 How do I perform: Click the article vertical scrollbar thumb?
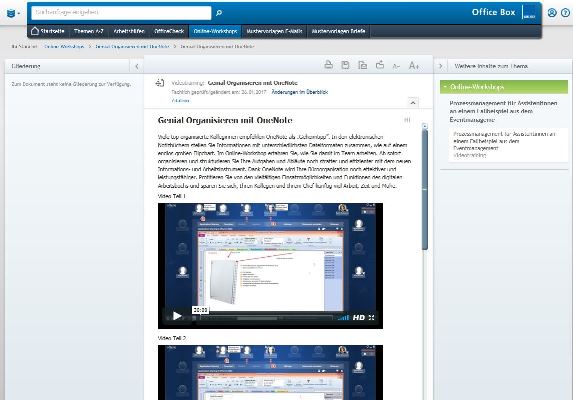[425, 190]
